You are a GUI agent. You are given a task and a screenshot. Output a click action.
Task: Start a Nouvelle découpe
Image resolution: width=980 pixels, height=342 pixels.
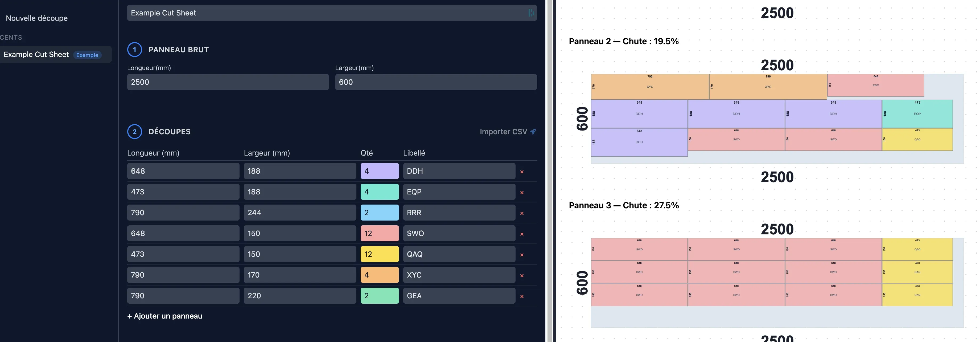(x=36, y=18)
